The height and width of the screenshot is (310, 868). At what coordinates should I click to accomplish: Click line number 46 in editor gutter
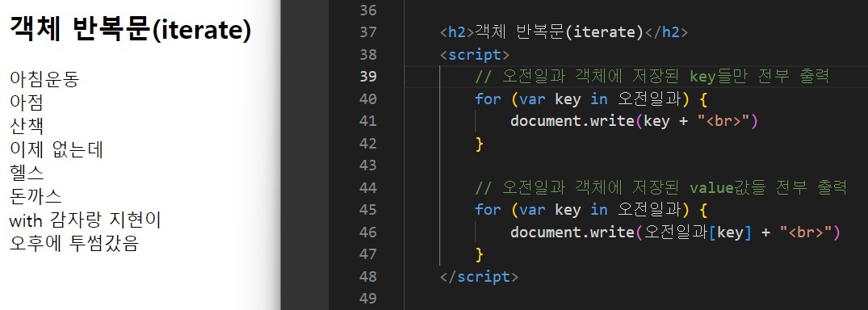pyautogui.click(x=367, y=232)
